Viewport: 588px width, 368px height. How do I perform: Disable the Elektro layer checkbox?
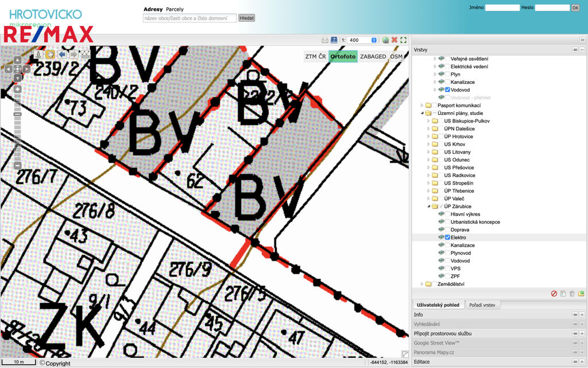447,237
